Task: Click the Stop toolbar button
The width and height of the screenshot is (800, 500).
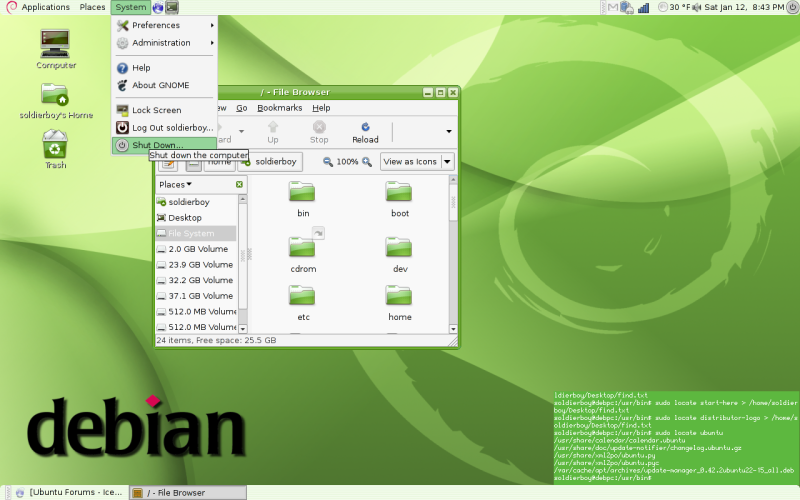Action: coord(319,132)
